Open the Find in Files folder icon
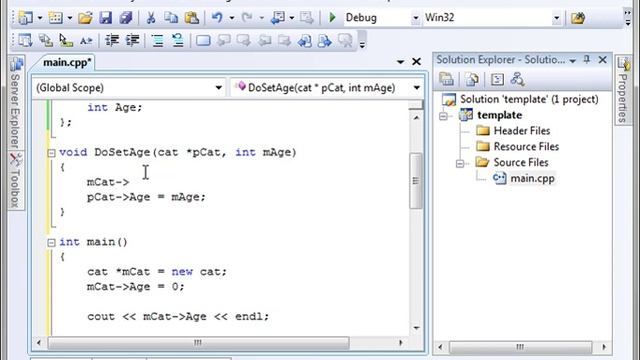The image size is (640, 360). coord(578,18)
